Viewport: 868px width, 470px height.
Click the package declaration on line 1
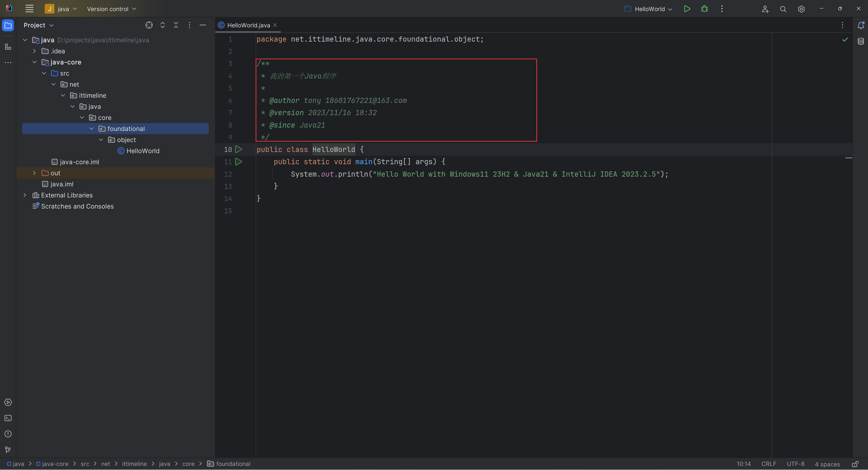pyautogui.click(x=370, y=39)
